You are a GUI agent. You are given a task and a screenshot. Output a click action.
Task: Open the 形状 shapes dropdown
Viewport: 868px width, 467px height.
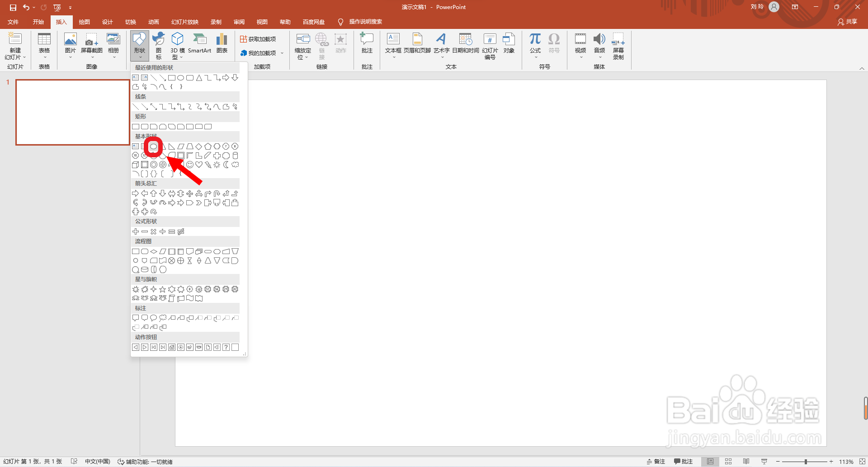coord(140,46)
